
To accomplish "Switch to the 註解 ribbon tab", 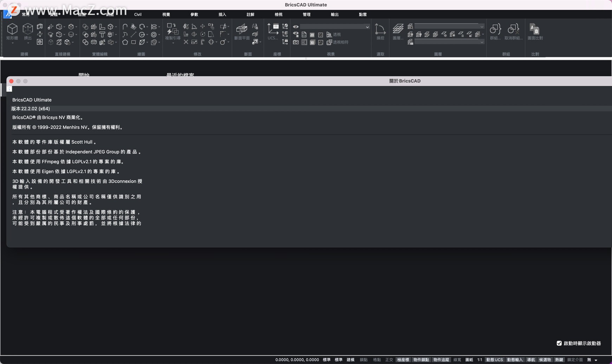I will click(x=250, y=14).
